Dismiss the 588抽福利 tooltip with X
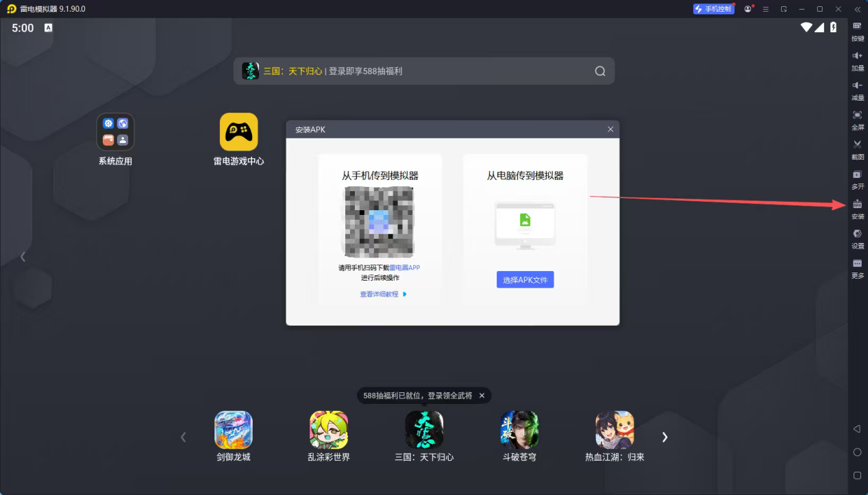 click(x=482, y=396)
